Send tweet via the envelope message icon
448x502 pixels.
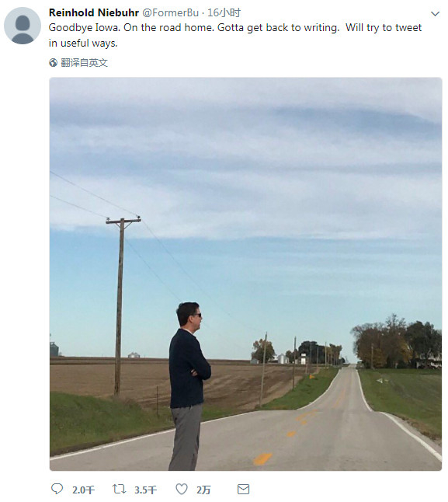(243, 490)
